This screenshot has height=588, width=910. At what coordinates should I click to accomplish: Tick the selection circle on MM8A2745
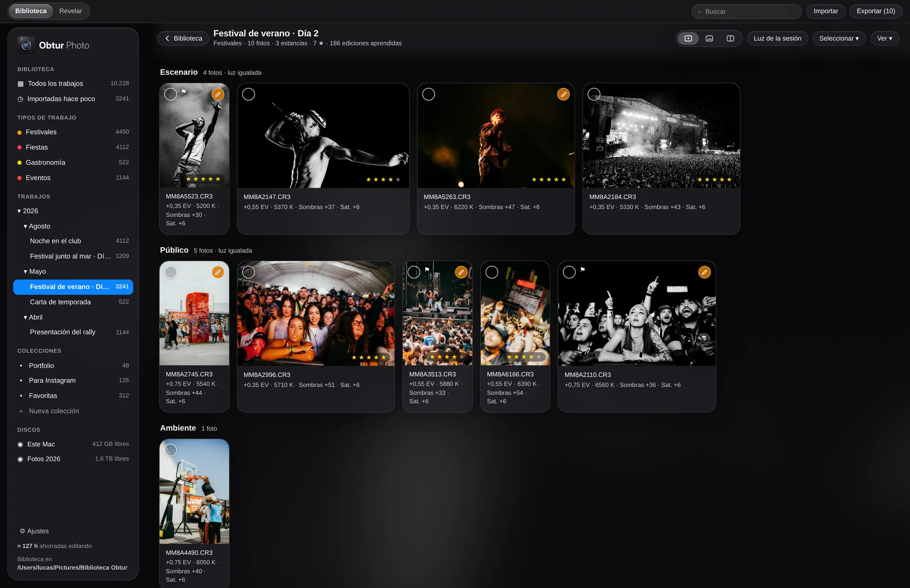point(170,272)
